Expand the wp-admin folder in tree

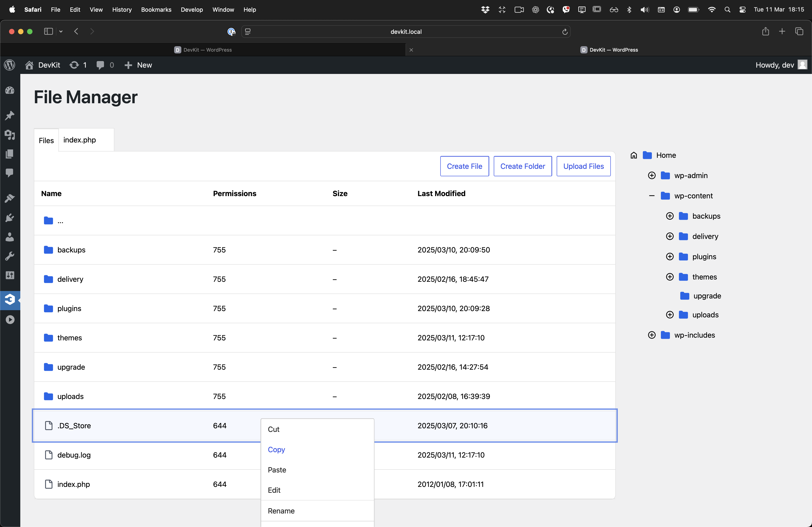pyautogui.click(x=652, y=176)
